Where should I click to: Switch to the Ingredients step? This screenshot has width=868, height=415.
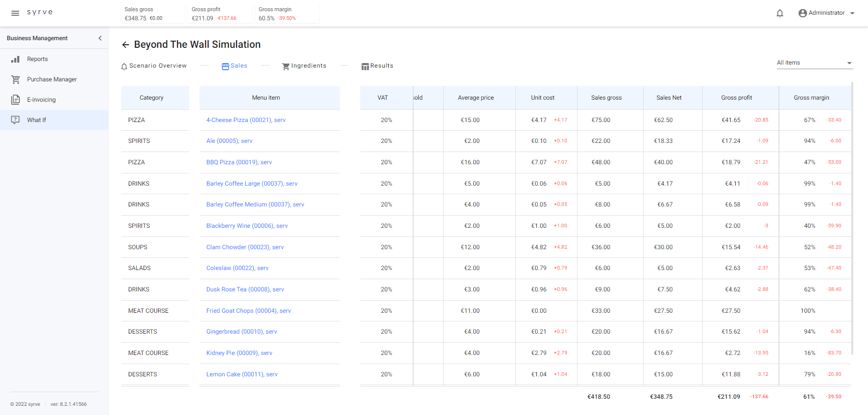point(304,66)
